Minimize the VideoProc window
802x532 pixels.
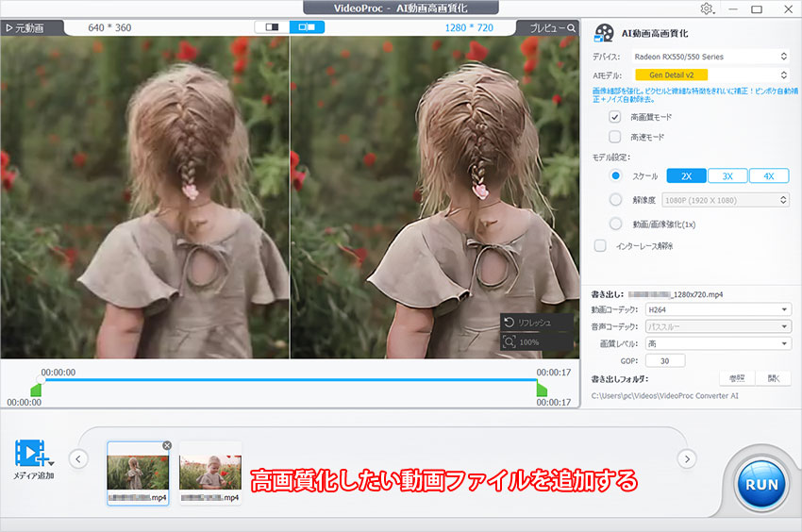[733, 9]
